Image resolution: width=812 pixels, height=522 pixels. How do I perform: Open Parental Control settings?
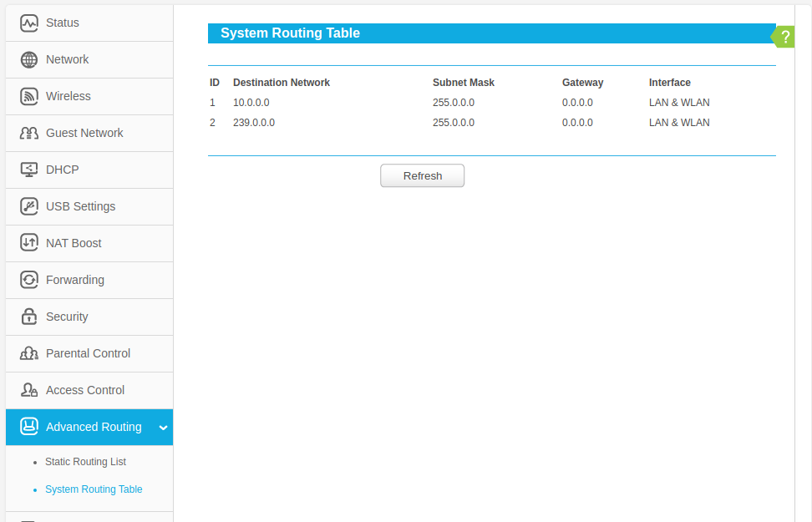(x=89, y=353)
